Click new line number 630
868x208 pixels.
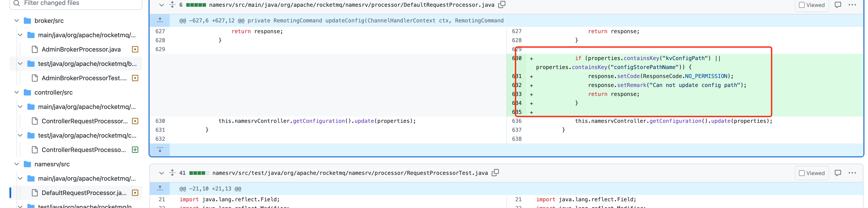coord(517,58)
